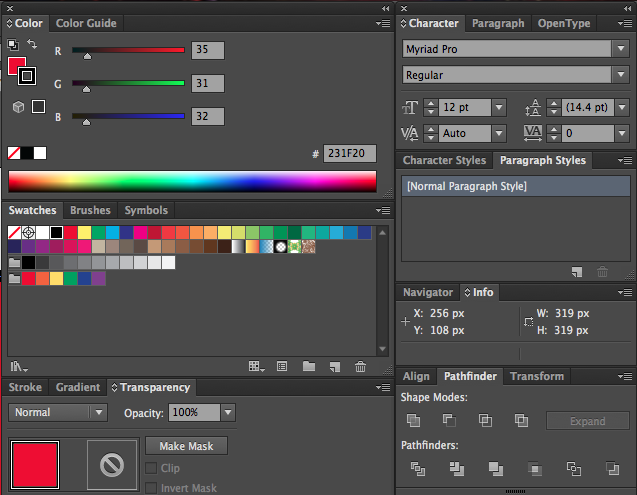This screenshot has height=495, width=637.
Task: Create a new paragraph style using the icon
Action: (577, 271)
